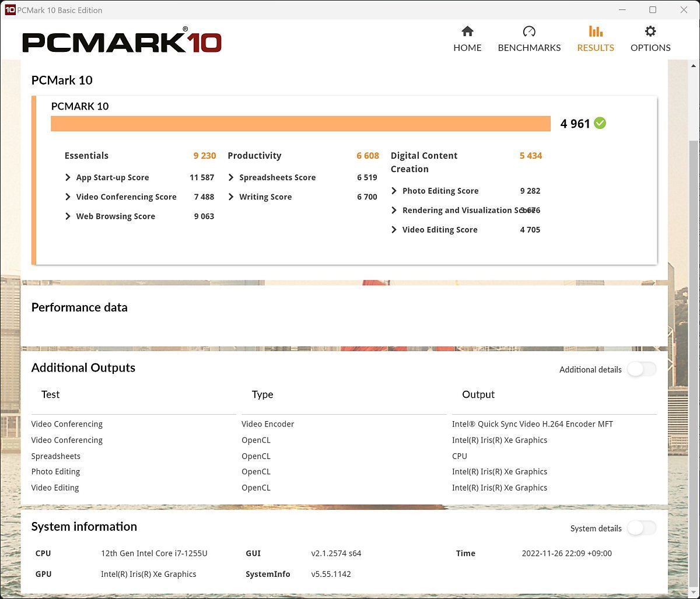The height and width of the screenshot is (599, 700).
Task: Click the overall score 4 961
Action: [575, 124]
